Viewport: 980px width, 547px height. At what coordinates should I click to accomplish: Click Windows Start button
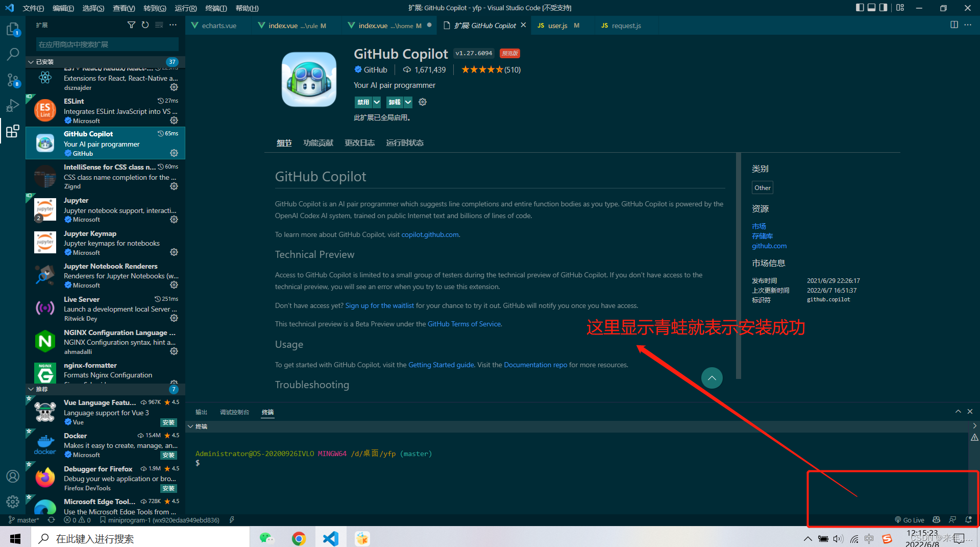click(x=15, y=538)
